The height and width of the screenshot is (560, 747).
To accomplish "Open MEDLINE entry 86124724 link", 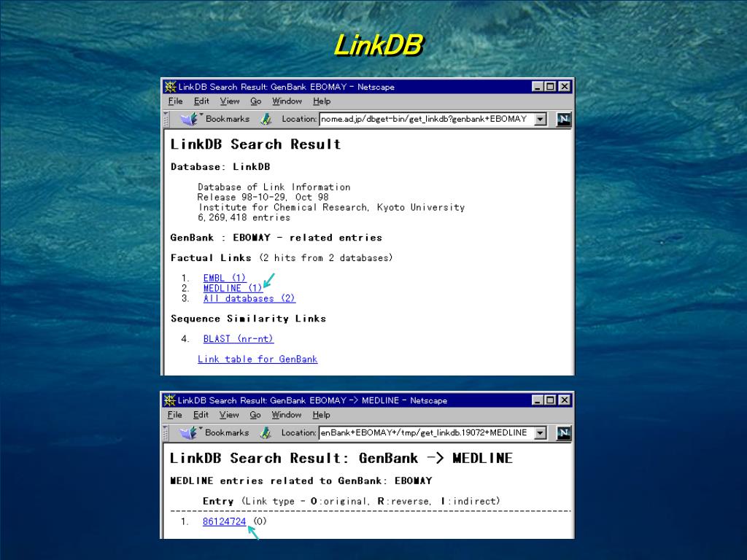I will 224,521.
